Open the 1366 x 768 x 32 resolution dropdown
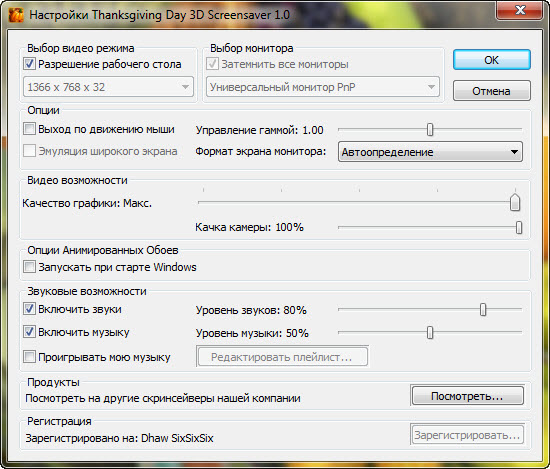 pyautogui.click(x=108, y=87)
